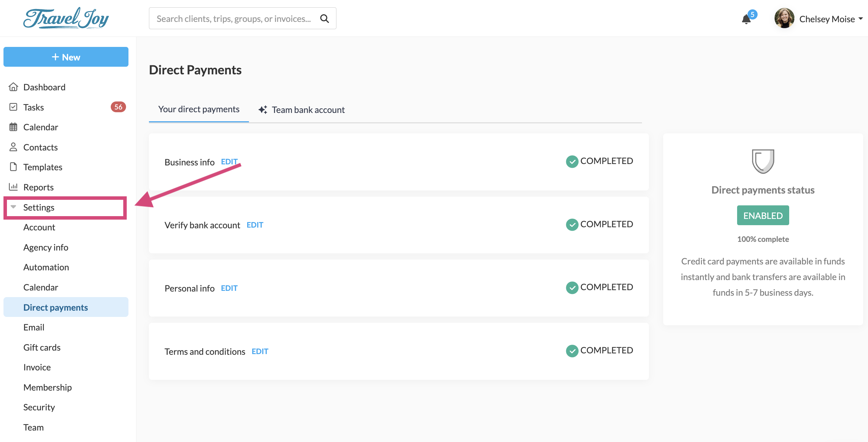
Task: Click the Templates document icon
Action: coord(13,167)
